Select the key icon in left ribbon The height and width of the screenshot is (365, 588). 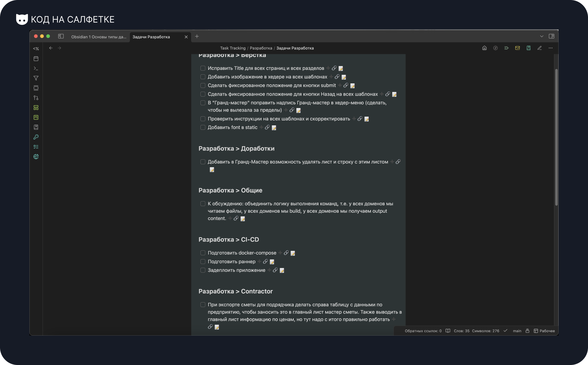[36, 137]
